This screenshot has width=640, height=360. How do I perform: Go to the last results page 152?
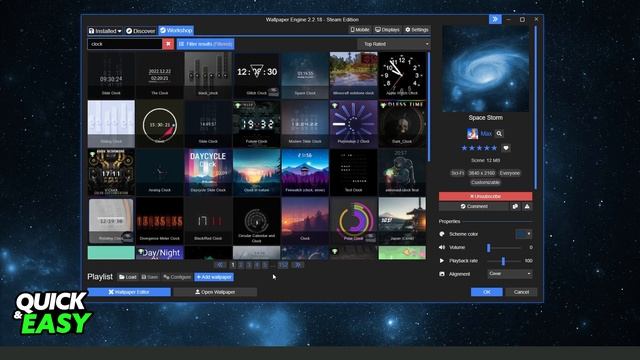tap(283, 265)
